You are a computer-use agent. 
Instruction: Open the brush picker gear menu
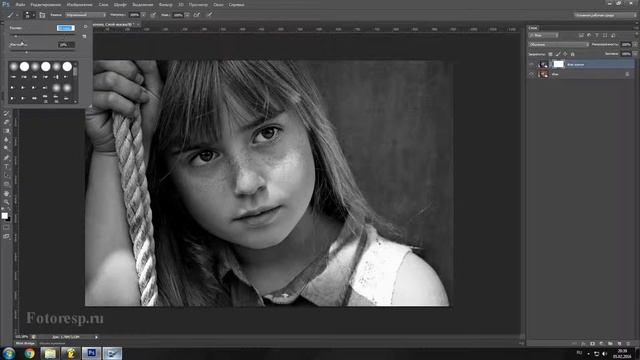(85, 27)
